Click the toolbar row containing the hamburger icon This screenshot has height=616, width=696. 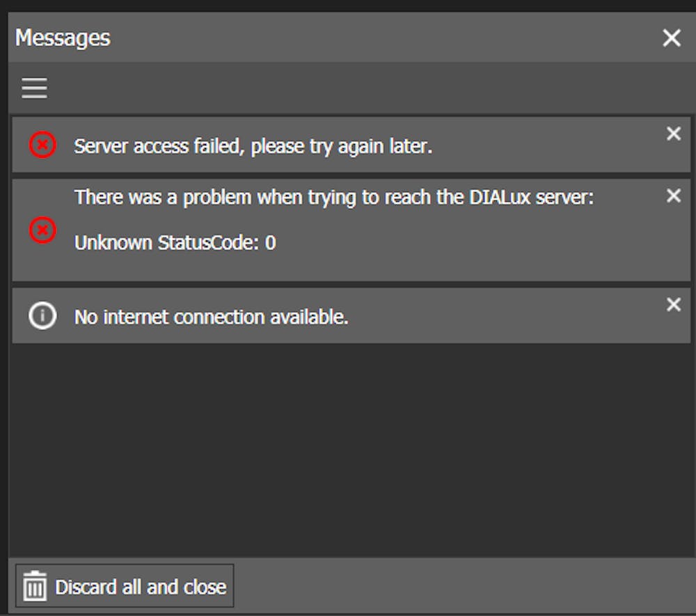pos(348,88)
